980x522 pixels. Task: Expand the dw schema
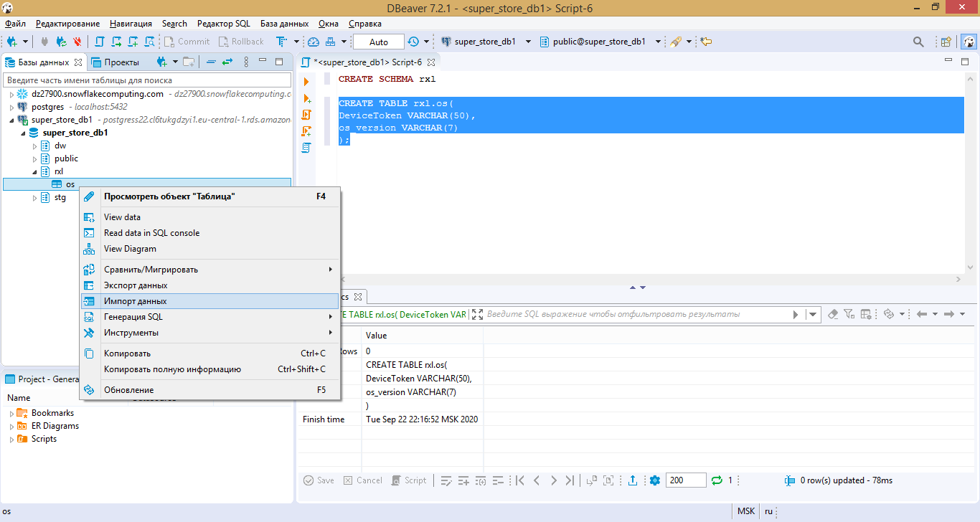(x=34, y=146)
